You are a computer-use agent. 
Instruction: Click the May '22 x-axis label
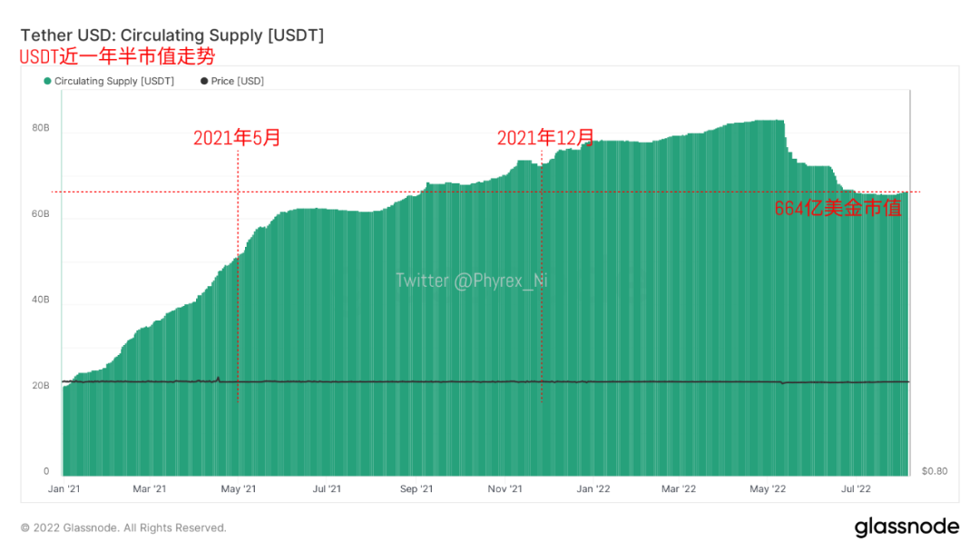767,488
